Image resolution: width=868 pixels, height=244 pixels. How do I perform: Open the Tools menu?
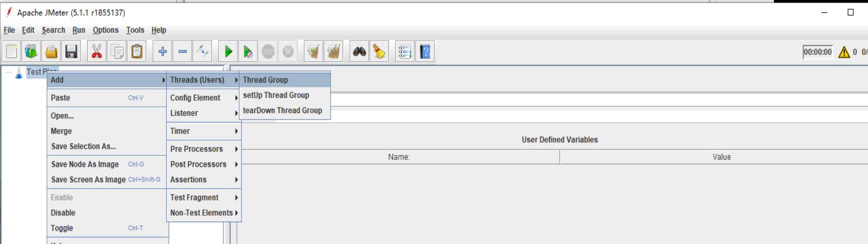pos(135,30)
